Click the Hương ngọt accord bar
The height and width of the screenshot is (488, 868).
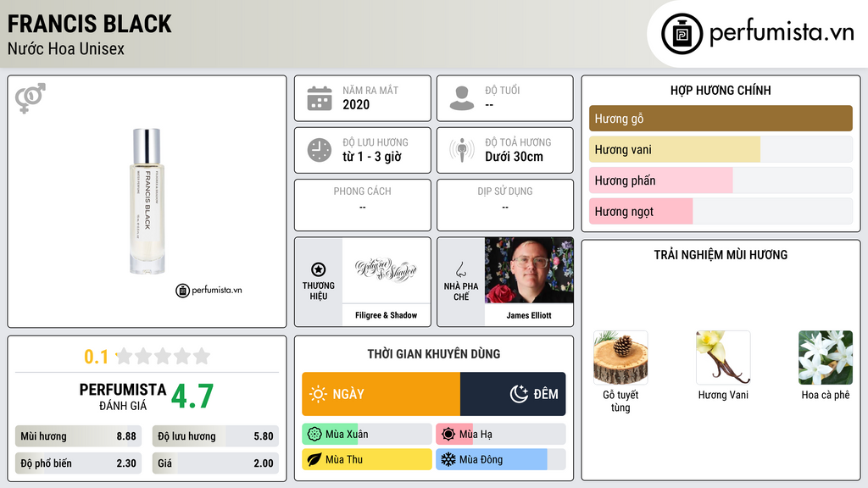pos(721,211)
